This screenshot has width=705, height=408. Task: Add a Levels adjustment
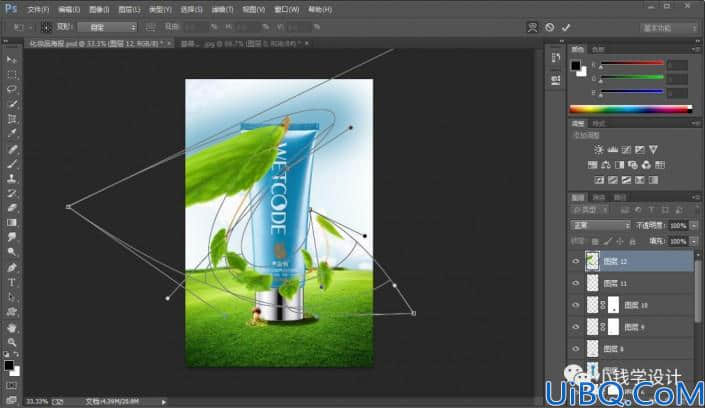tap(612, 149)
